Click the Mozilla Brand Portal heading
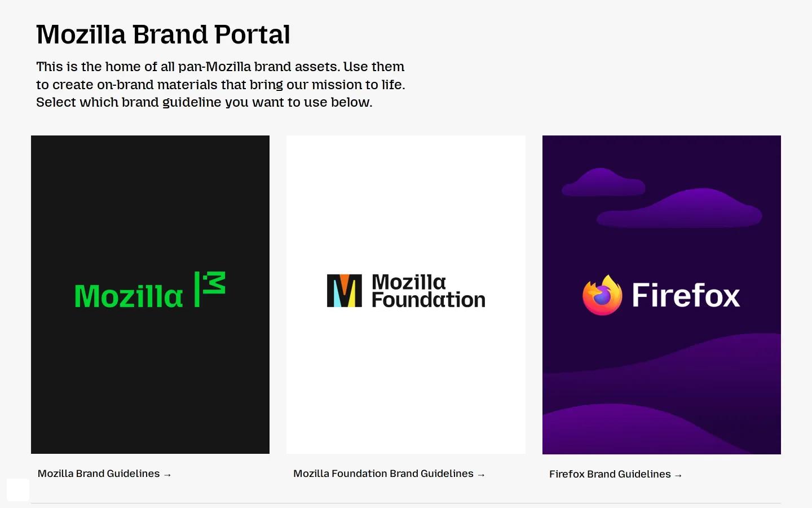This screenshot has width=812, height=508. point(163,34)
